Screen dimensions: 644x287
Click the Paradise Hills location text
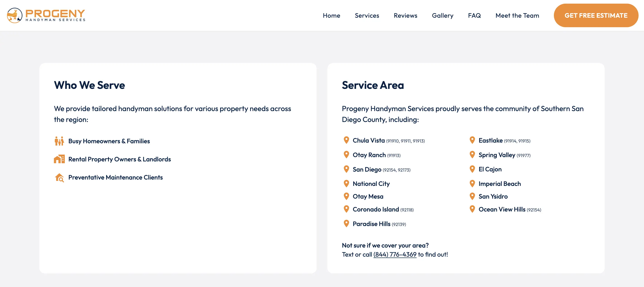371,224
